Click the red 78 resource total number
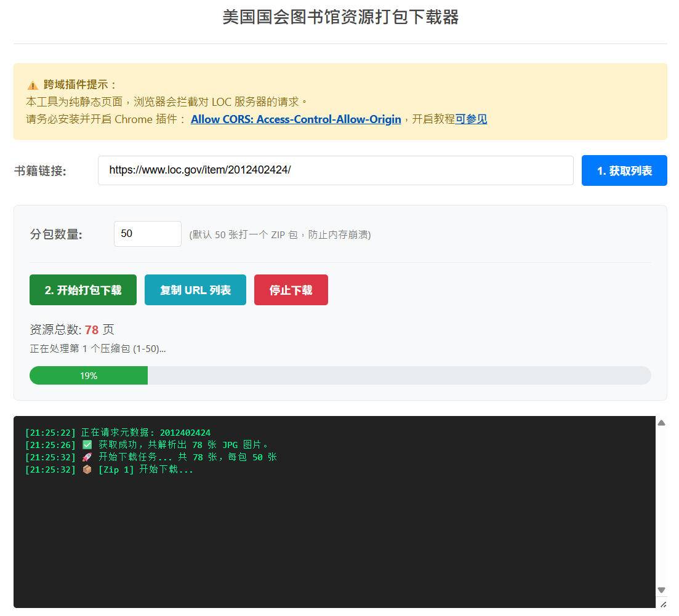Viewport: 679px width, 616px height. tap(92, 330)
